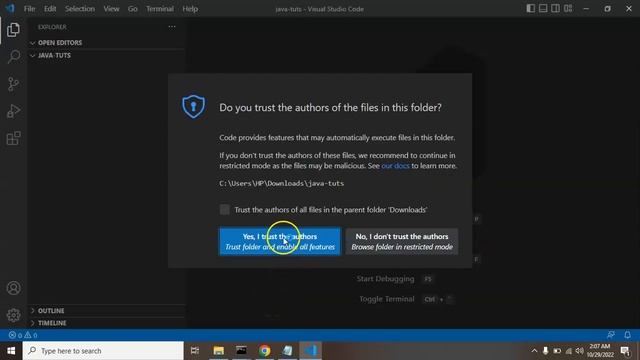Open the Go menu
The height and width of the screenshot is (360, 640).
(133, 9)
